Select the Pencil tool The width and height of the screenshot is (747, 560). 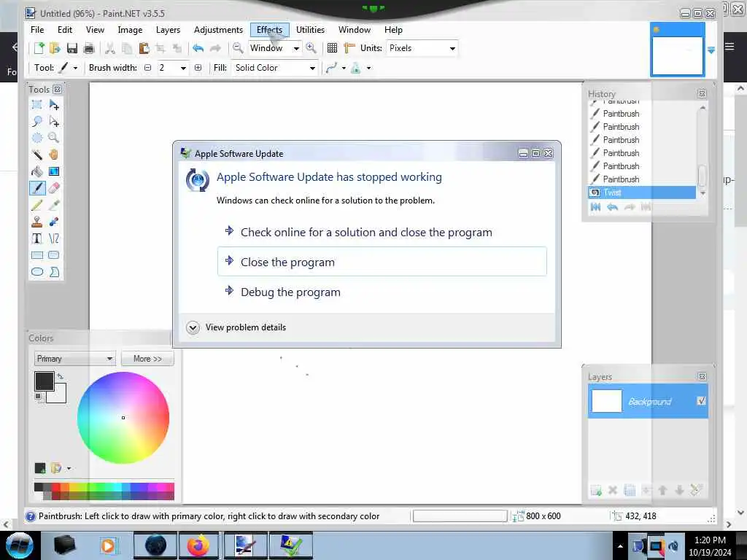tap(36, 205)
